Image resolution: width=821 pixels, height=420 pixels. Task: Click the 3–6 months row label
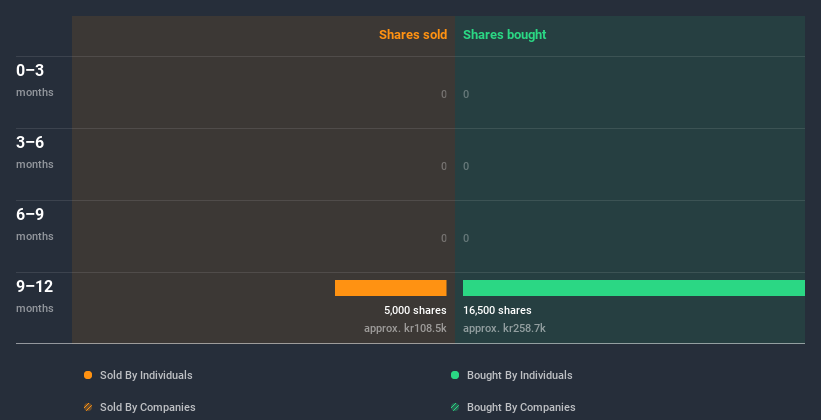(x=35, y=152)
